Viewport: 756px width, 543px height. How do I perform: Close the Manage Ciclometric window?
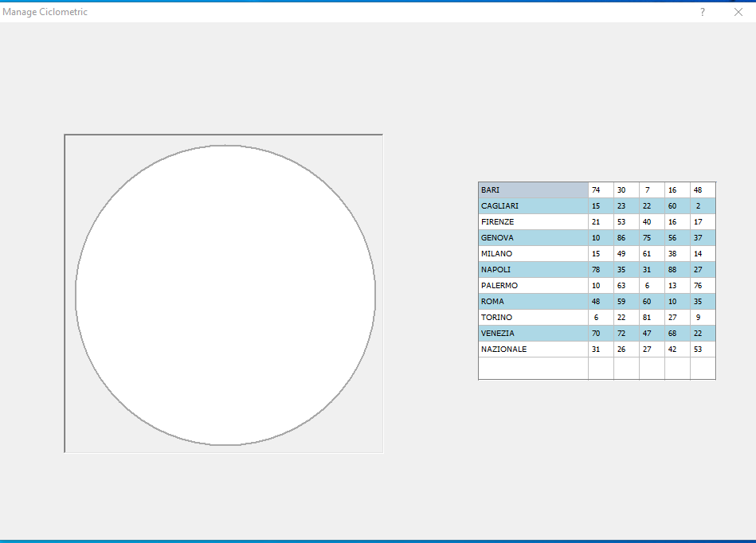[738, 12]
